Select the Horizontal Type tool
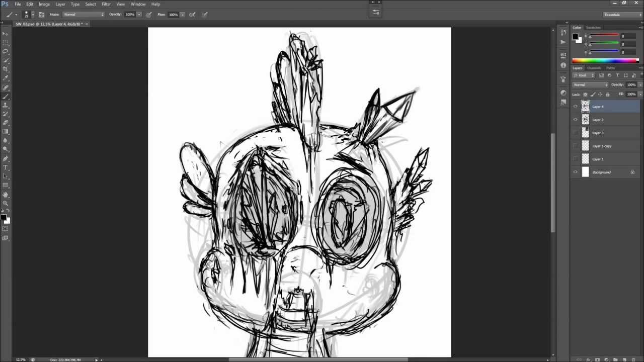Screen dimensions: 644x362 pyautogui.click(x=6, y=167)
